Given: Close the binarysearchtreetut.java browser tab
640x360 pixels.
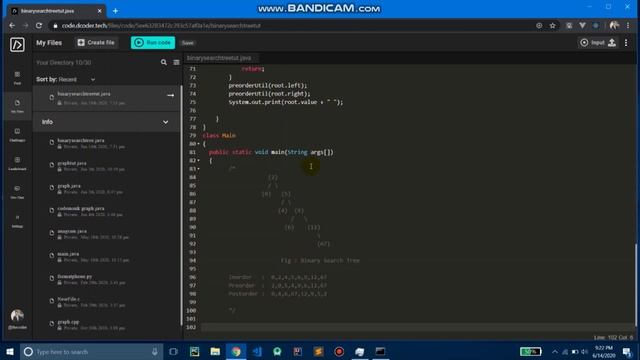Looking at the screenshot, I should [99, 11].
